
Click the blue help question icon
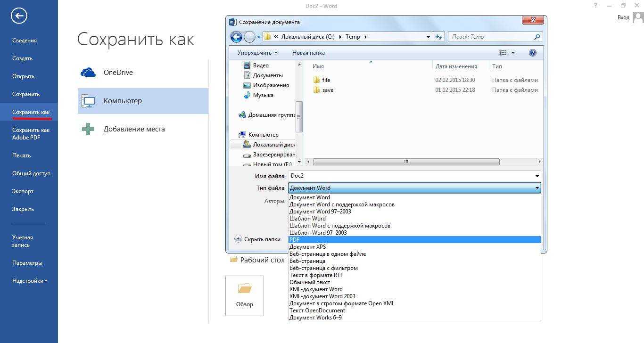pyautogui.click(x=533, y=53)
